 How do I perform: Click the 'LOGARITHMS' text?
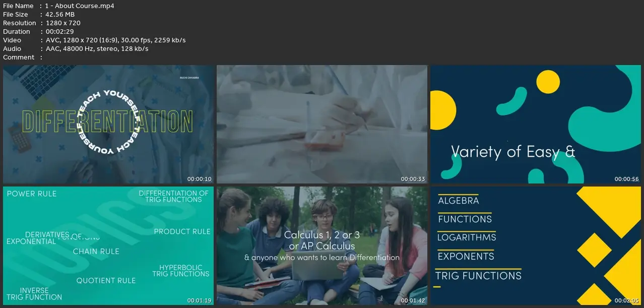point(467,237)
